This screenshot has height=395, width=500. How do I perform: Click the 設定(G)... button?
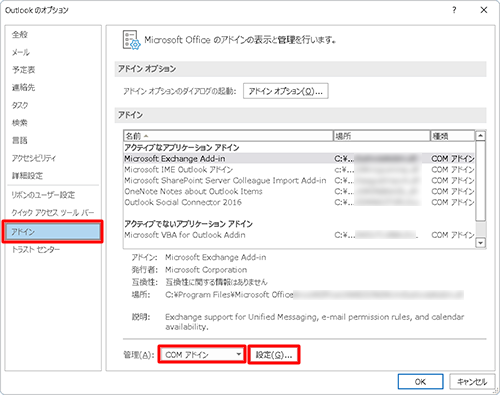click(x=274, y=355)
